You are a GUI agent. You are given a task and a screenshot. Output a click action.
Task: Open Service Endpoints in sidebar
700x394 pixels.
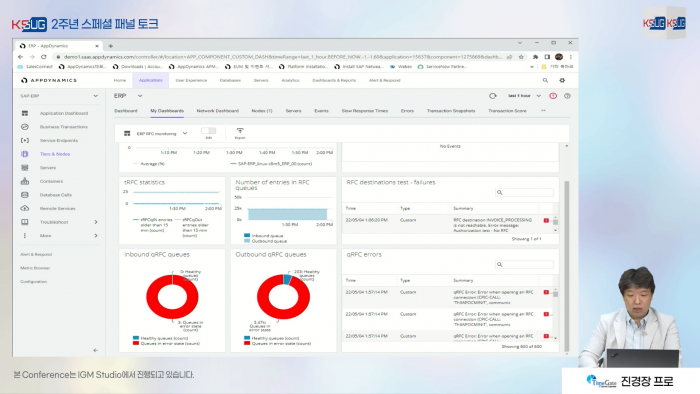point(59,141)
